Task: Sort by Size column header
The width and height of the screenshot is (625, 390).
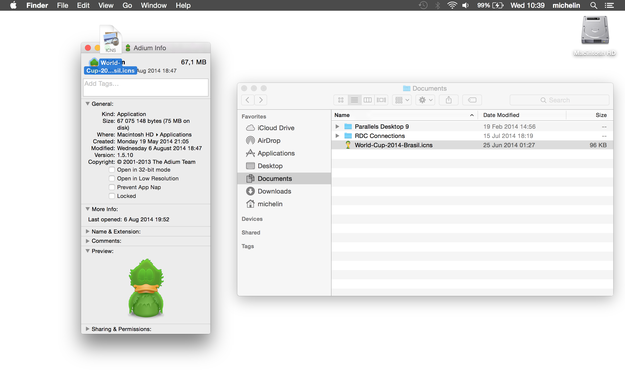Action: pyautogui.click(x=590, y=115)
